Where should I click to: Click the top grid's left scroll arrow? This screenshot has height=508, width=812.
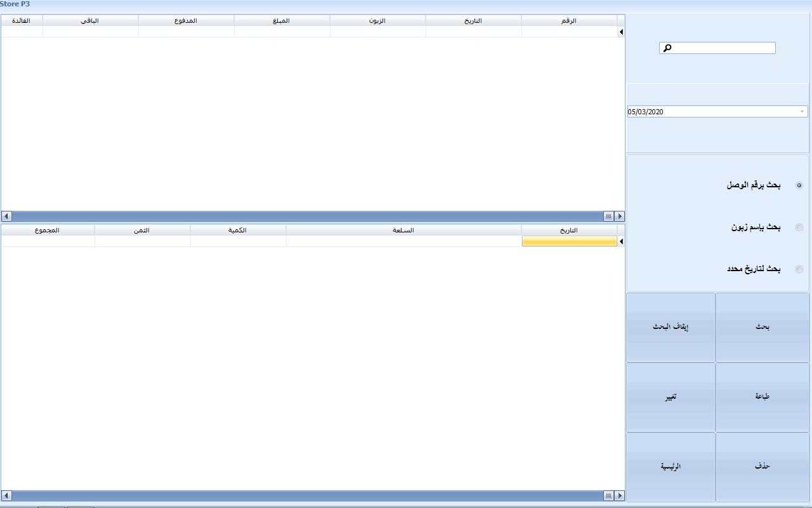tap(6, 216)
